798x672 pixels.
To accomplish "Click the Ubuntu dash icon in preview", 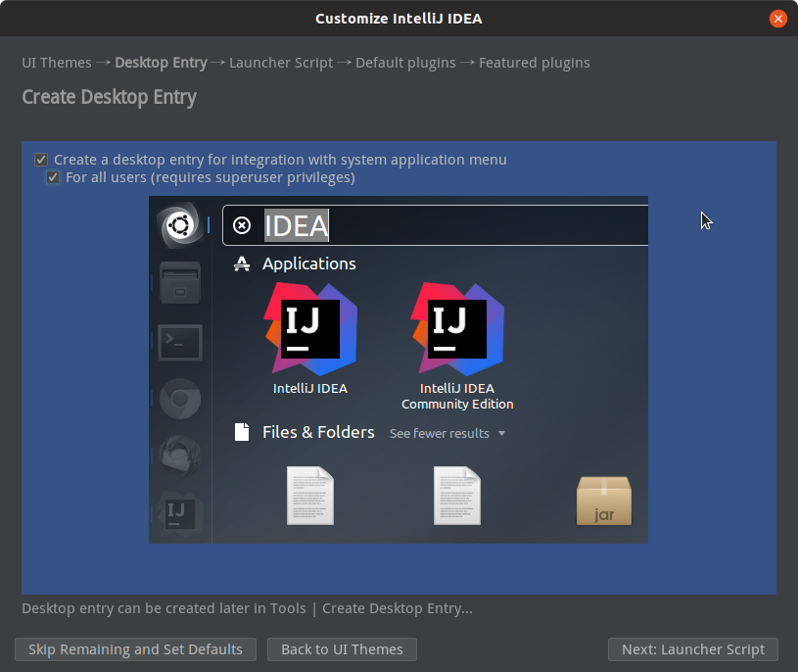I will pos(179,225).
